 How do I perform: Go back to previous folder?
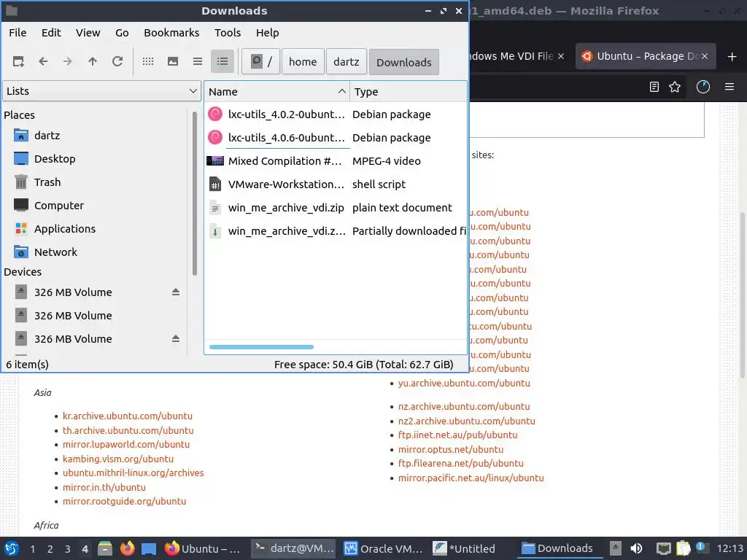tap(43, 61)
